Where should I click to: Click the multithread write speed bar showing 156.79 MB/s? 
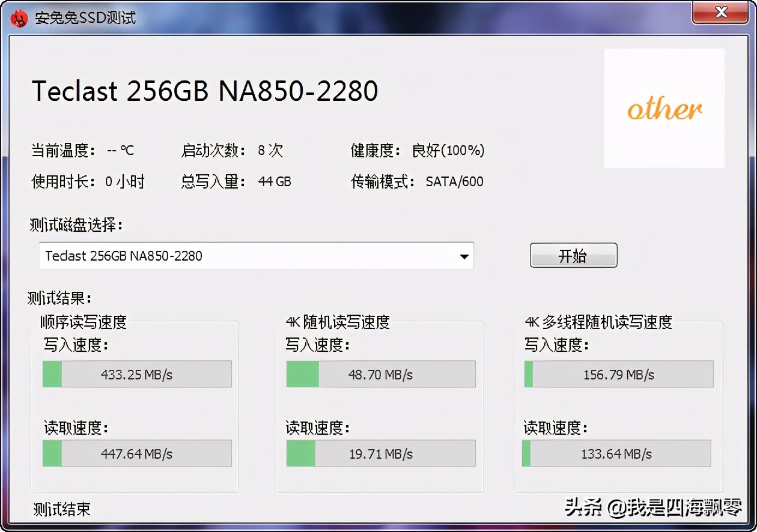(618, 374)
